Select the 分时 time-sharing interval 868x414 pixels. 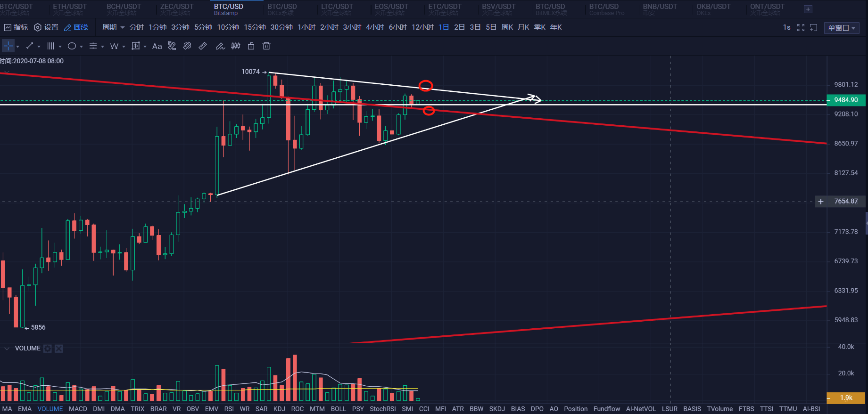[136, 27]
